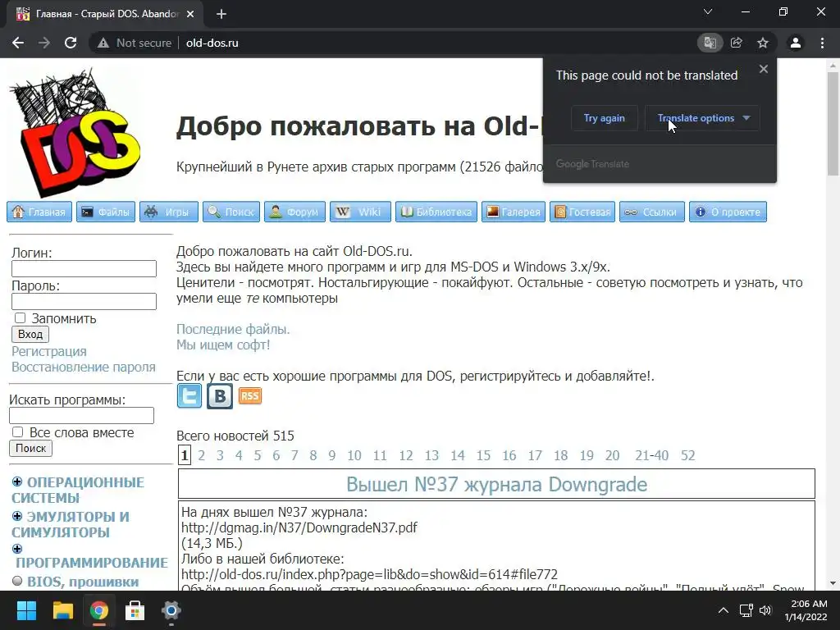
Task: Open a new tab with plus icon
Action: (x=221, y=15)
